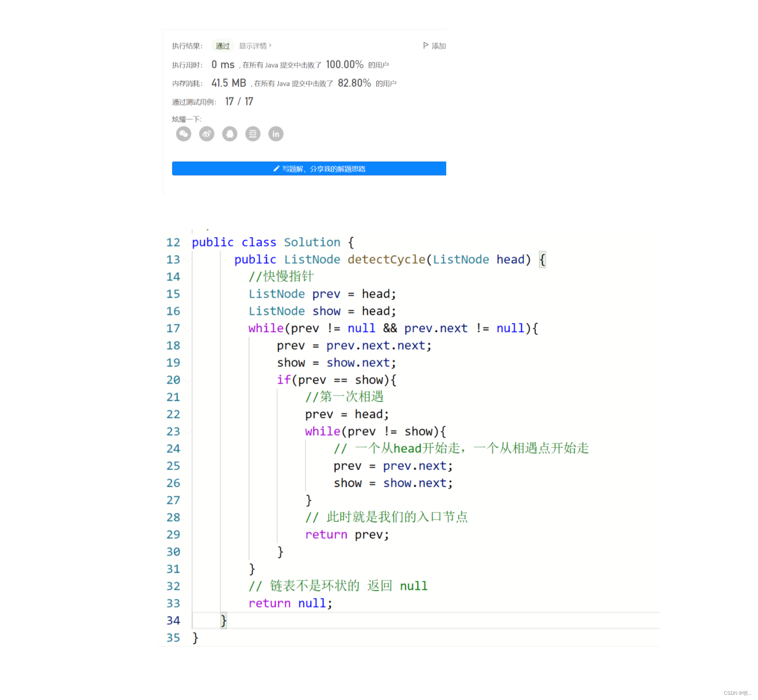This screenshot has width=758, height=700.
Task: Click the 链表不是环状的 返回 null comment
Action: tap(338, 586)
